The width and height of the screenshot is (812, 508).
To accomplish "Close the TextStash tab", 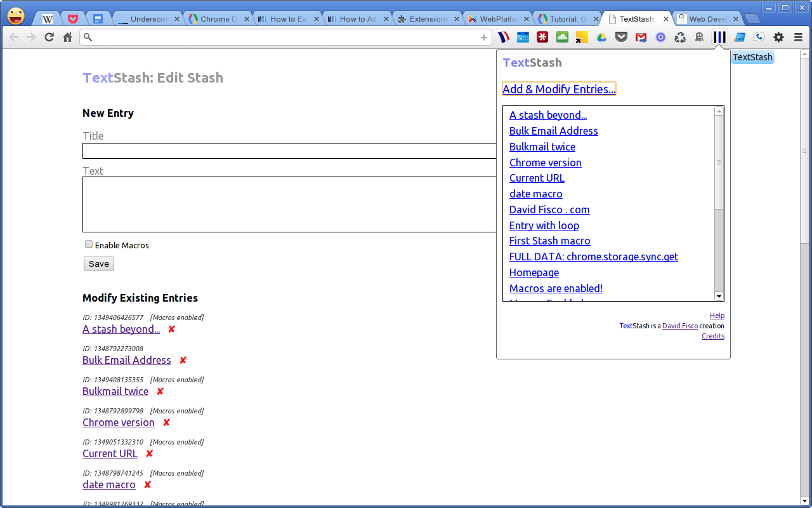I will pos(665,19).
